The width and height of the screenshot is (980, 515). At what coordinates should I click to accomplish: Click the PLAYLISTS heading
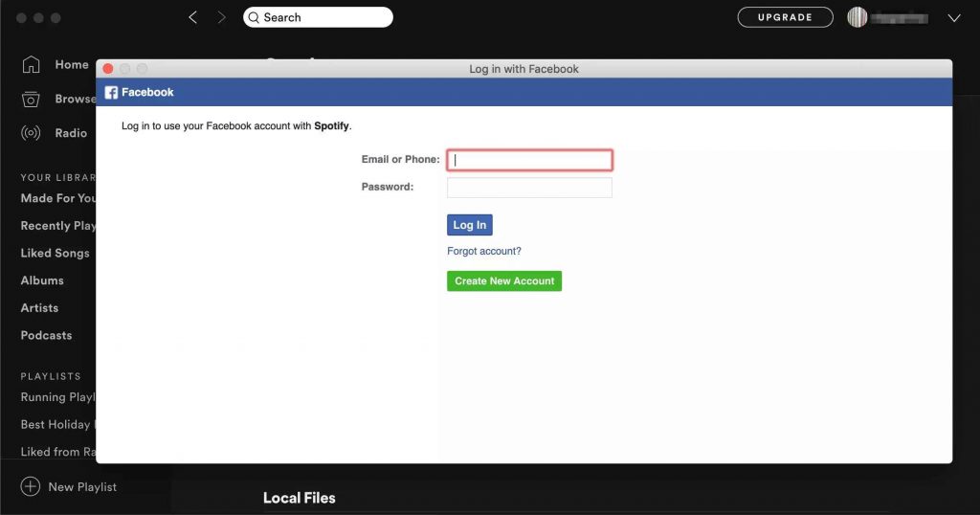(51, 376)
